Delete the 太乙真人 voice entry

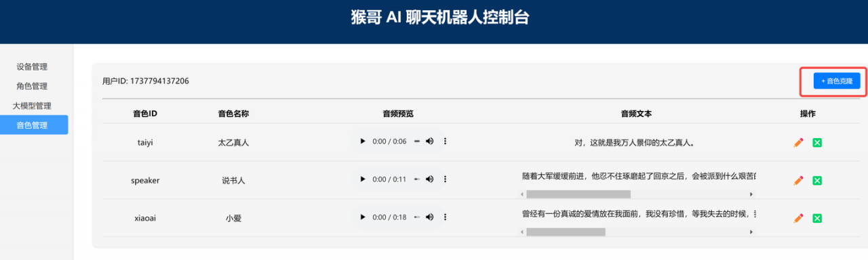pos(817,142)
